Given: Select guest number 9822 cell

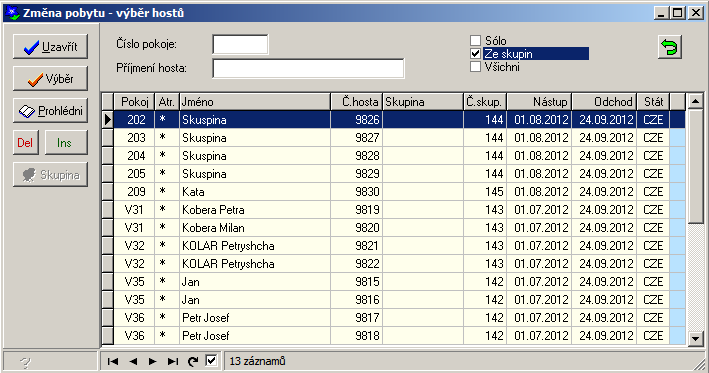Looking at the screenshot, I should (x=357, y=264).
